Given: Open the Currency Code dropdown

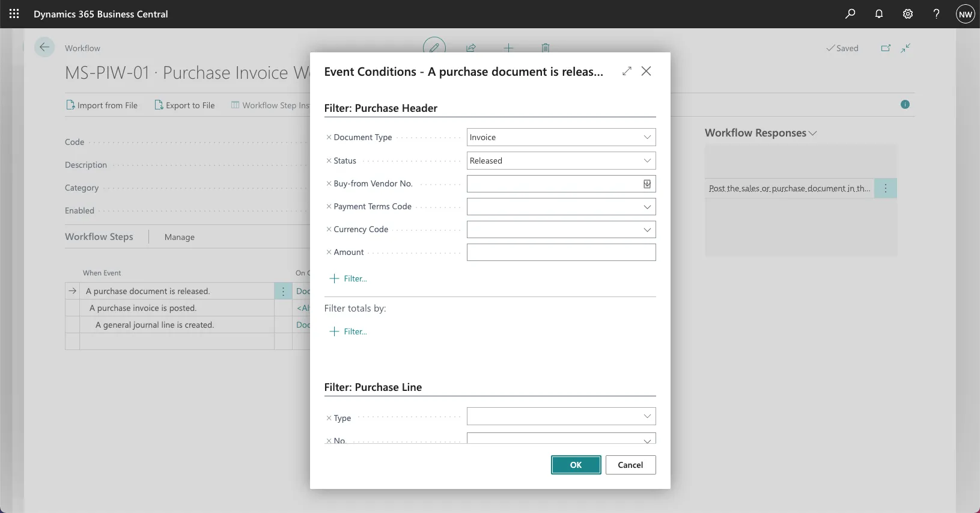Looking at the screenshot, I should click(647, 230).
